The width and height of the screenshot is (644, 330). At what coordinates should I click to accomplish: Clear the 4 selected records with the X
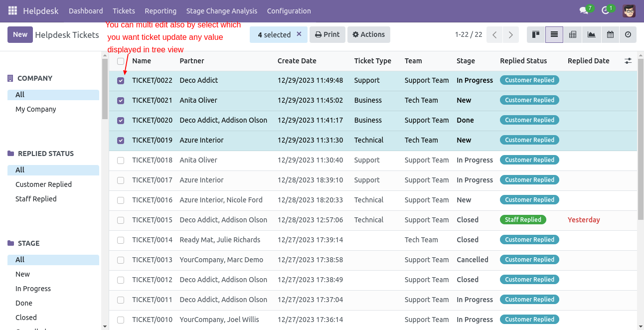tap(299, 34)
